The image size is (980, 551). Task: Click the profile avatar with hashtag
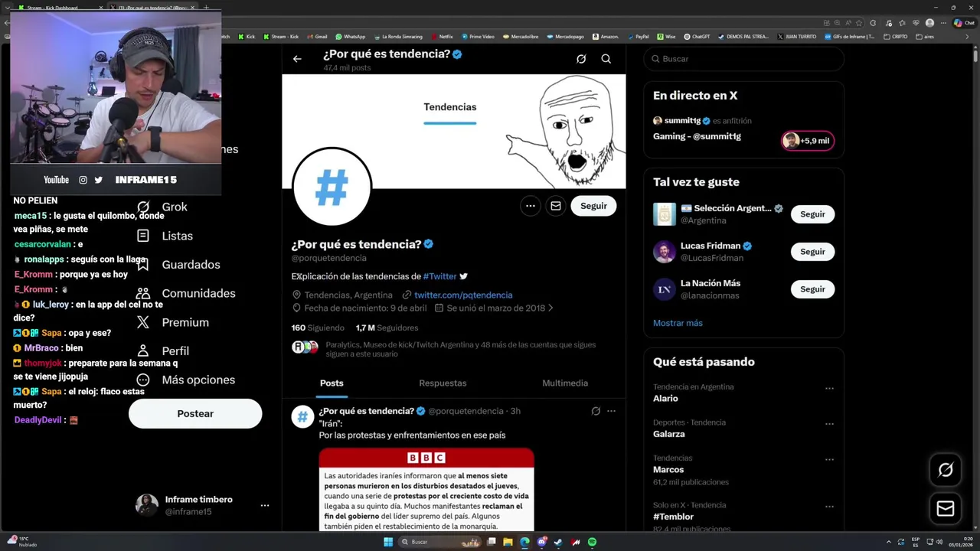pyautogui.click(x=332, y=187)
